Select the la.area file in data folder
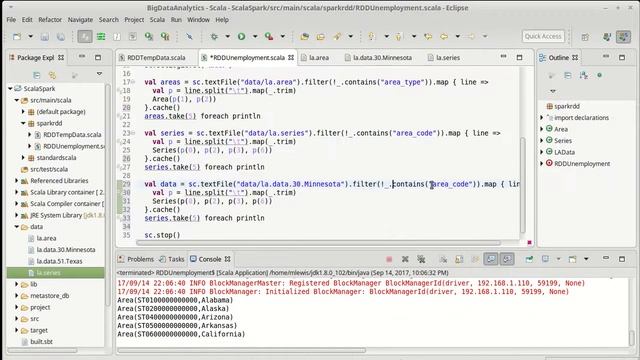Viewport: 640px width, 360px height. [x=47, y=238]
